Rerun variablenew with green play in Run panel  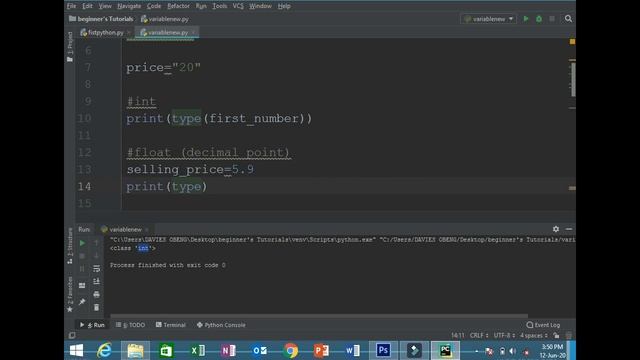pos(82,243)
